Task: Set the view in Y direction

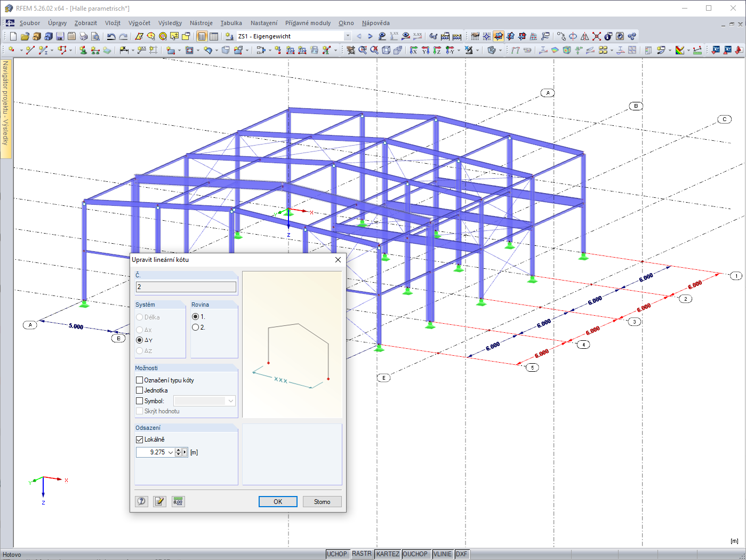Action: [425, 50]
